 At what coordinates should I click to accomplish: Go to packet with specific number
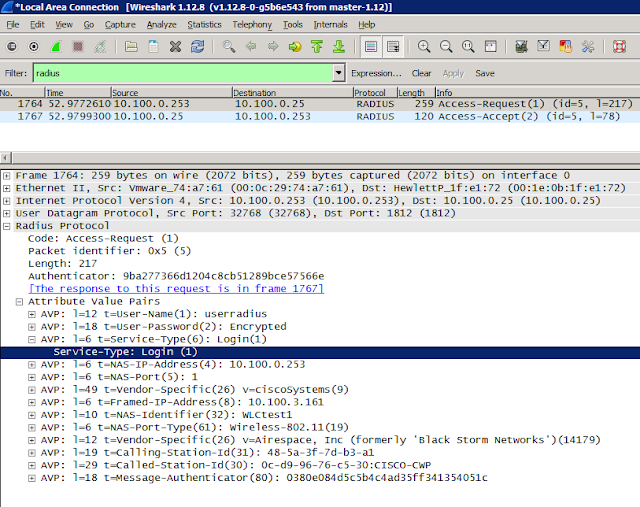(x=295, y=47)
